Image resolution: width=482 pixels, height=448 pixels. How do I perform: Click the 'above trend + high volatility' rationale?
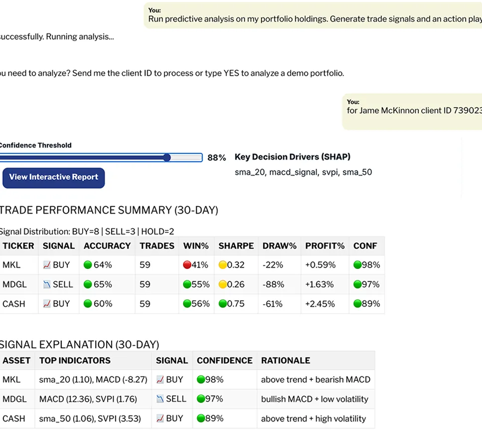click(x=314, y=419)
